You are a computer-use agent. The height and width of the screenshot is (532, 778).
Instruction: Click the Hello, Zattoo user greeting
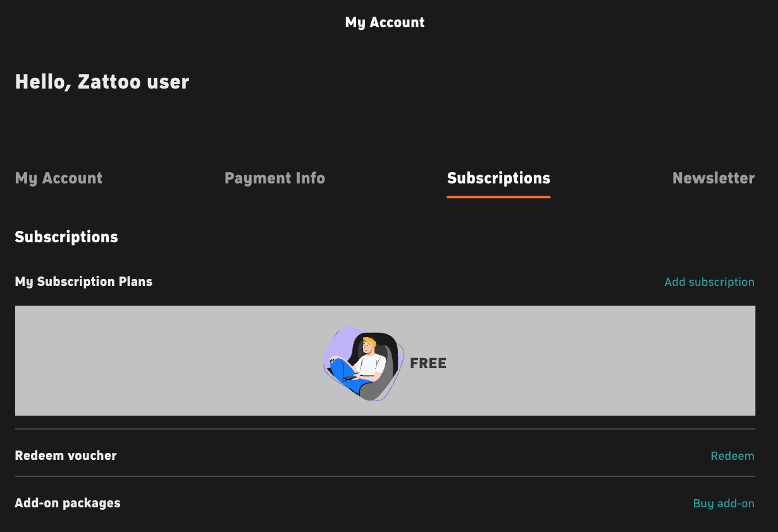click(x=102, y=82)
